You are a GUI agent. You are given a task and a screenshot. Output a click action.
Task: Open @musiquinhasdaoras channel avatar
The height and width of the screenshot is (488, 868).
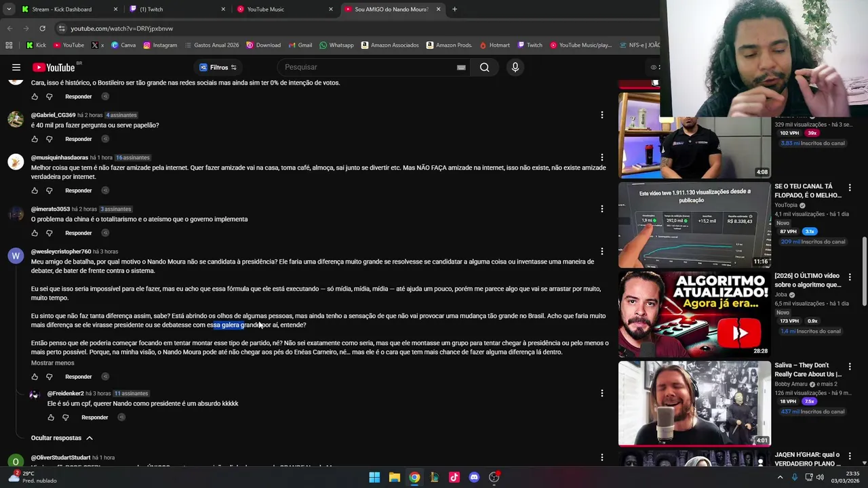tap(16, 162)
